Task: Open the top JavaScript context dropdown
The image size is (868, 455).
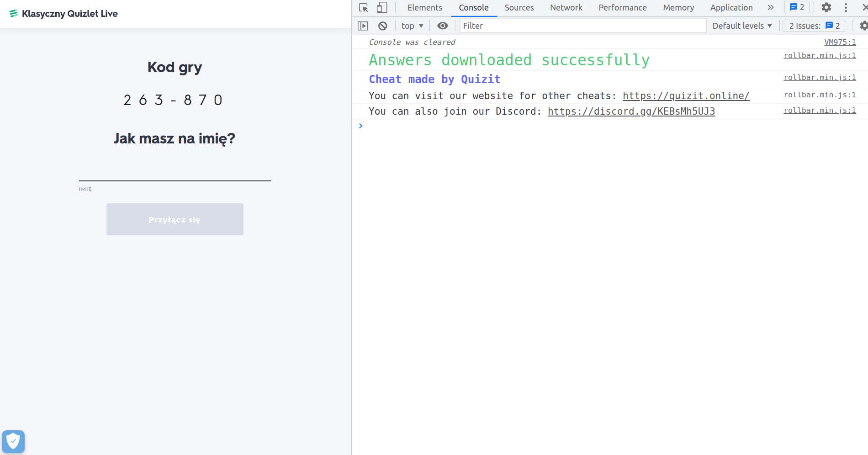Action: tap(412, 26)
